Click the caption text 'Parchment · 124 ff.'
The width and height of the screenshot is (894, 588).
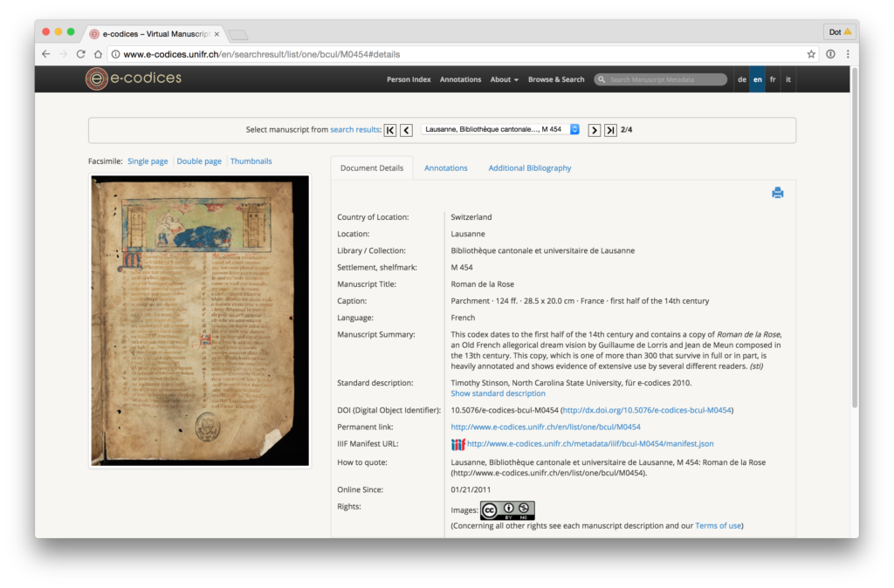pos(484,301)
